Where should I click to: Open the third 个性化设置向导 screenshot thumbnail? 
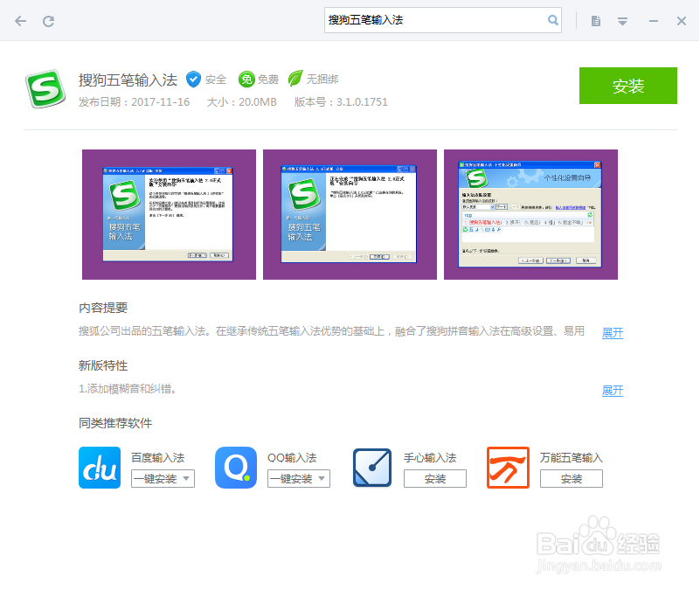pyautogui.click(x=530, y=214)
